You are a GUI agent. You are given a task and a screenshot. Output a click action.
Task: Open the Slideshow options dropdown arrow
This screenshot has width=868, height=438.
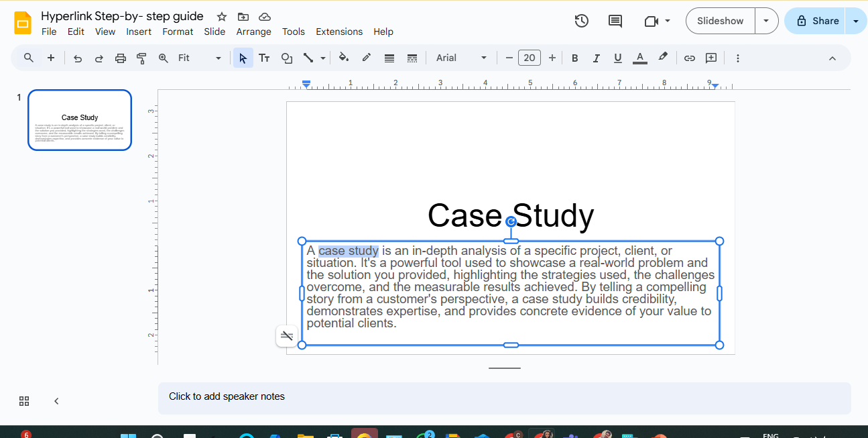point(766,21)
